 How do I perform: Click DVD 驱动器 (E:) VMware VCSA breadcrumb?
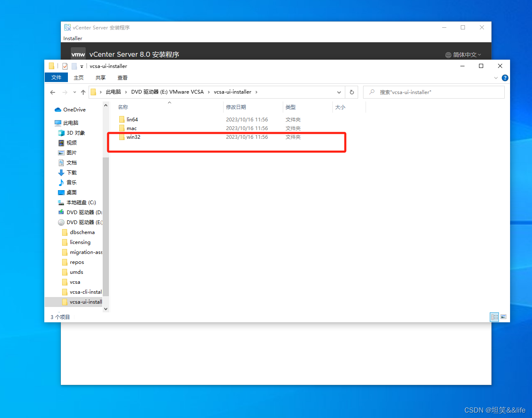(167, 92)
